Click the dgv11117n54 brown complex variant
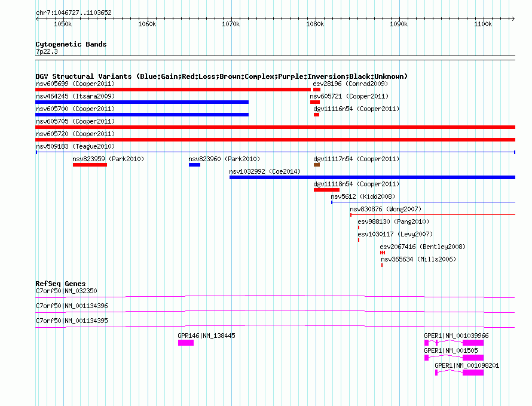The height and width of the screenshot is (406, 532). coord(317,165)
